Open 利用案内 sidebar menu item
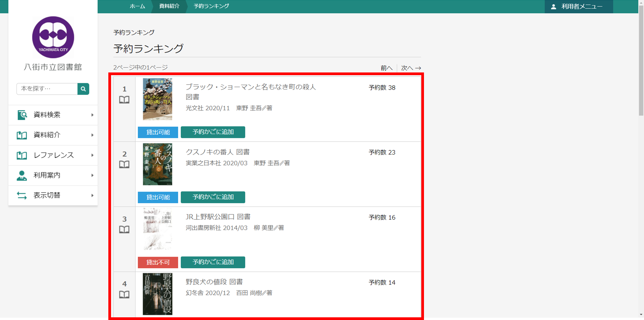 pyautogui.click(x=53, y=175)
